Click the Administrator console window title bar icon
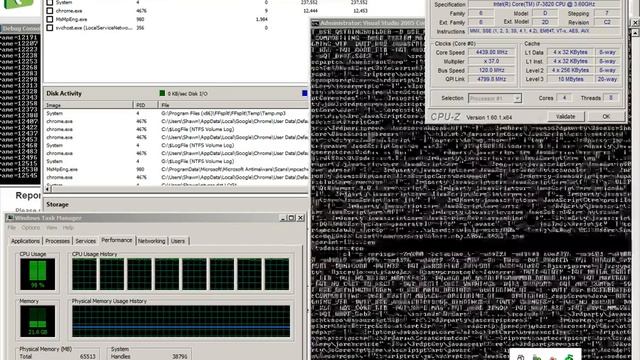640x360 pixels. pos(315,23)
